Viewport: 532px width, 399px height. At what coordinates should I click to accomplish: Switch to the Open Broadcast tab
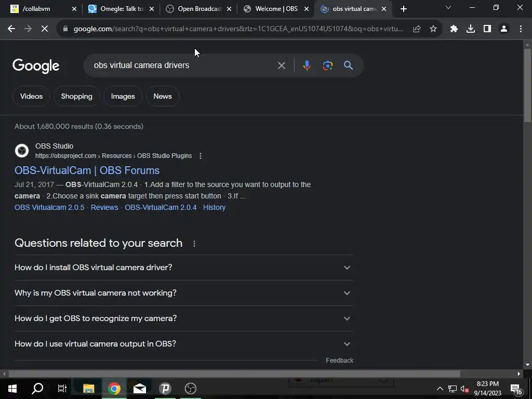199,9
